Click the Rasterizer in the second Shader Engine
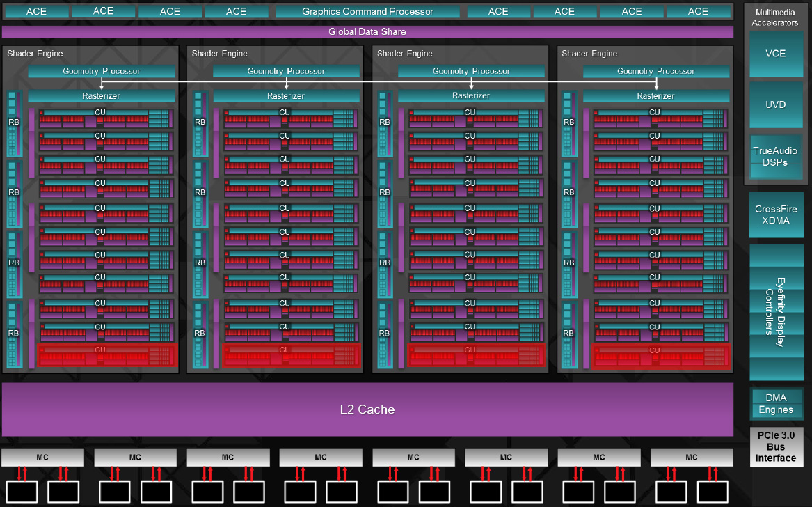Image resolution: width=812 pixels, height=507 pixels. [286, 96]
